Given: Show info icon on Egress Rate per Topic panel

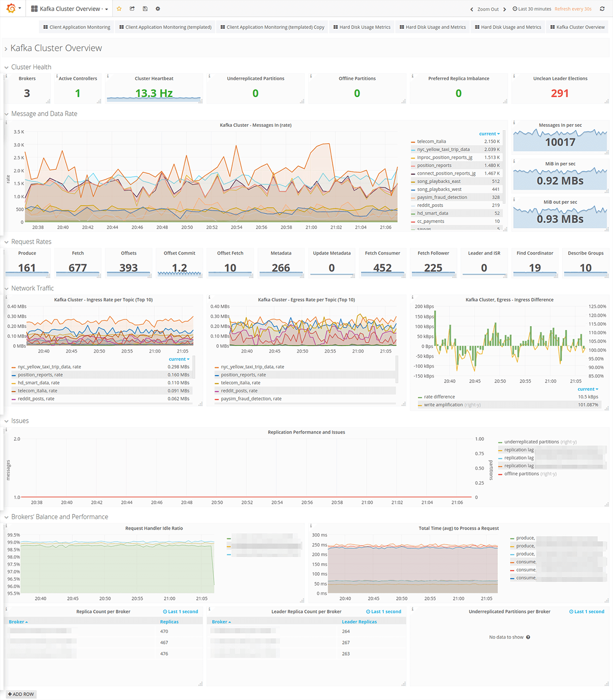Looking at the screenshot, I should click(x=209, y=297).
